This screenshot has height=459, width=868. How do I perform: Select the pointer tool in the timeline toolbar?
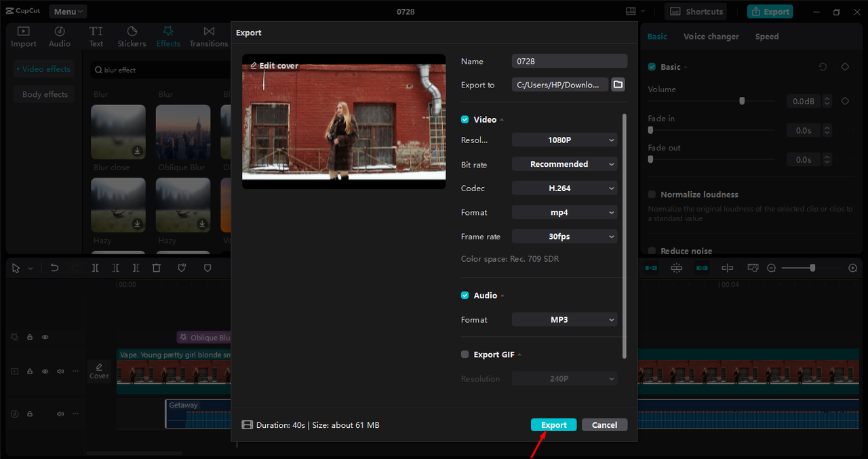(x=17, y=268)
